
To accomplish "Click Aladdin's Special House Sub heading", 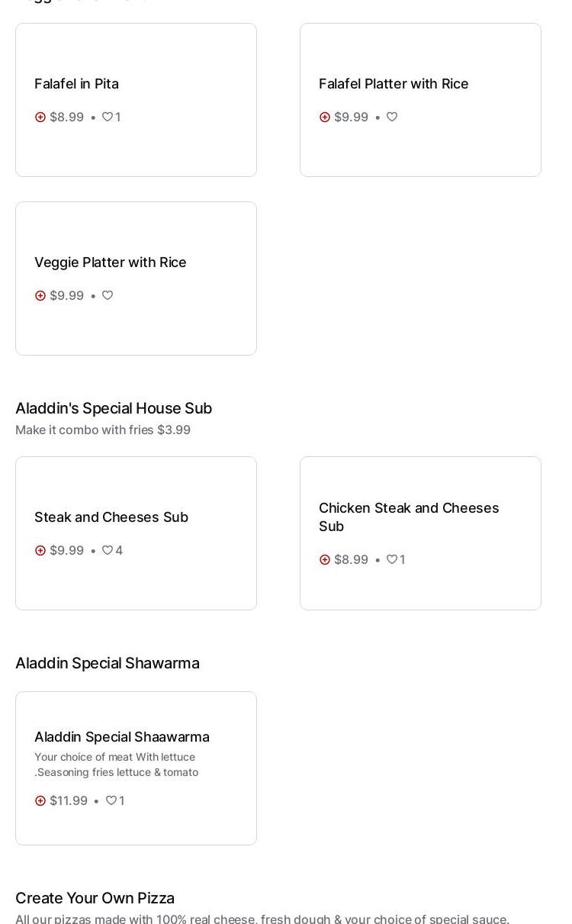I will (114, 408).
